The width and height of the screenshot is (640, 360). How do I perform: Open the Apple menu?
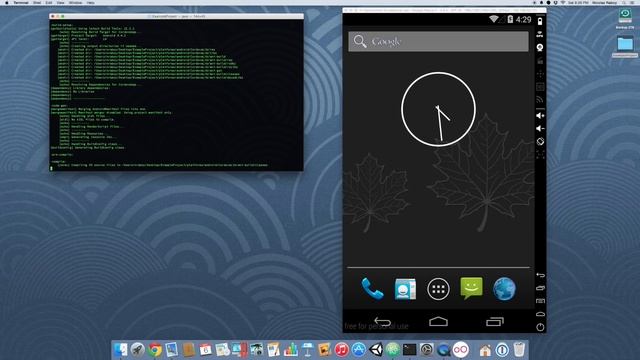click(6, 2)
